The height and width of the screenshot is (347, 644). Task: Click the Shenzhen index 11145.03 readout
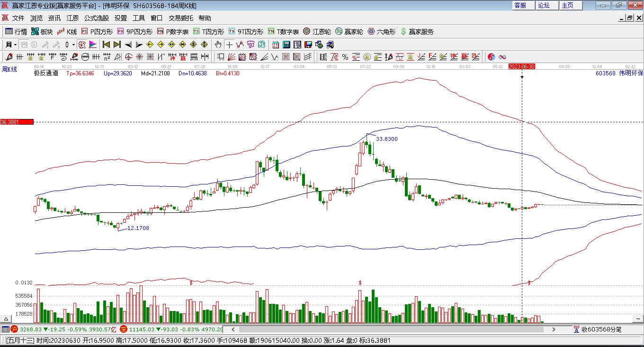point(142,329)
